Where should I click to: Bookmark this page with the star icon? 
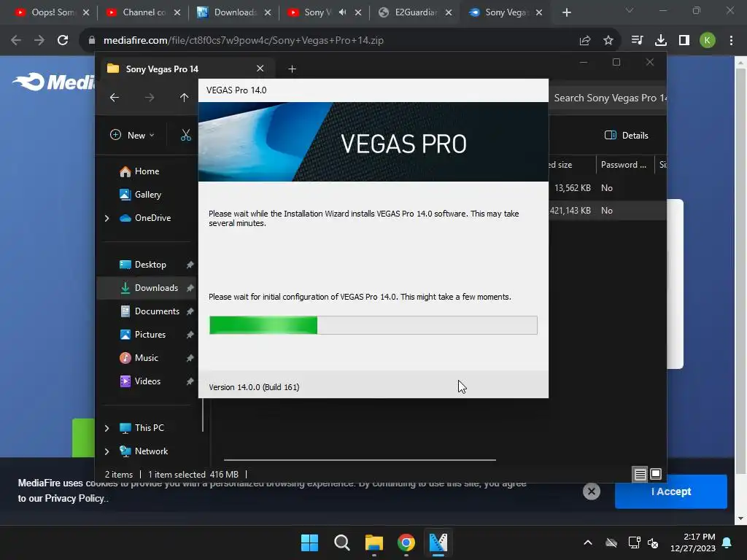point(608,41)
